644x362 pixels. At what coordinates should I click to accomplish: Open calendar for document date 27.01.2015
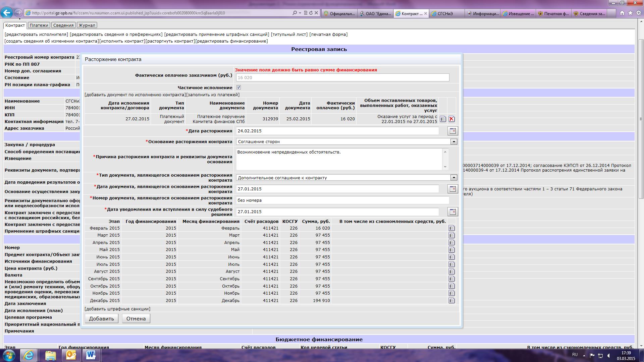click(452, 189)
